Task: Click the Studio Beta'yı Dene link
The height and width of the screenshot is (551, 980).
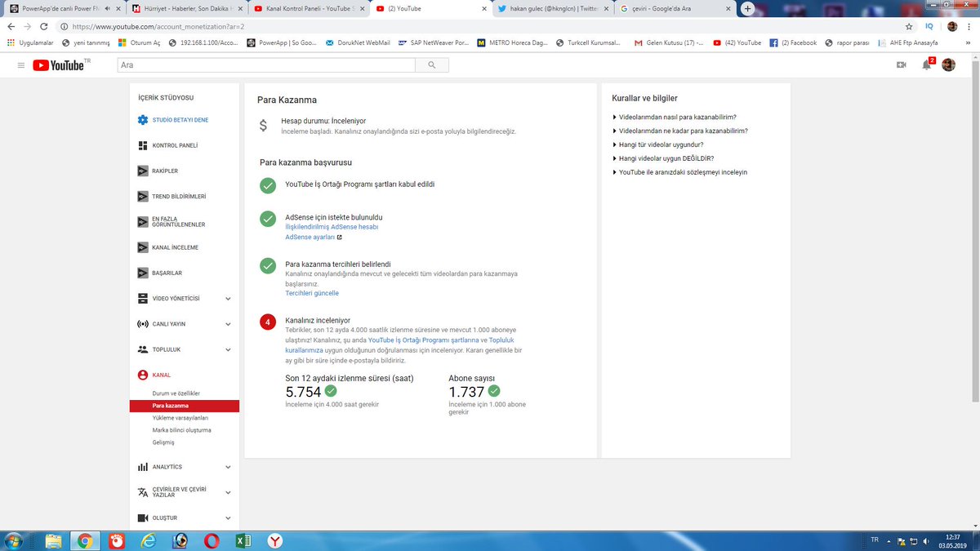Action: click(x=180, y=120)
